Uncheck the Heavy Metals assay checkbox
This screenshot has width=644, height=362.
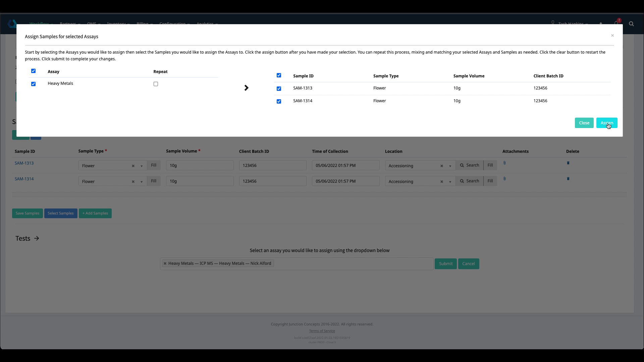(x=33, y=84)
